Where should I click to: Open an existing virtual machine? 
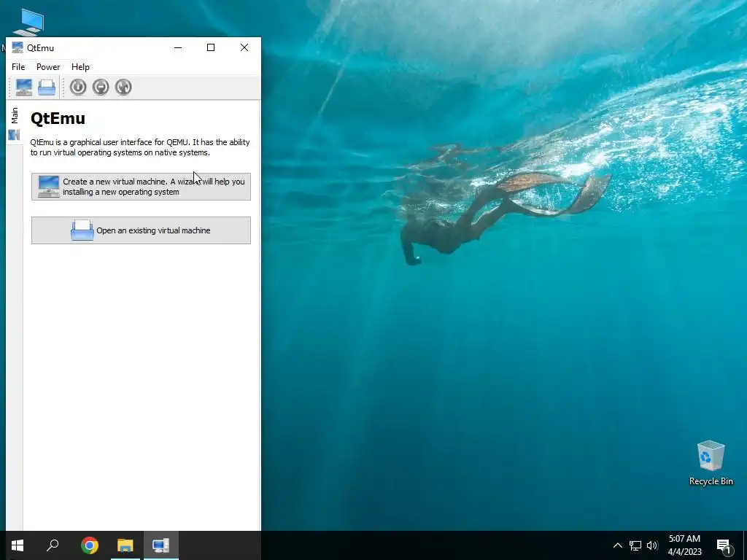pyautogui.click(x=141, y=230)
